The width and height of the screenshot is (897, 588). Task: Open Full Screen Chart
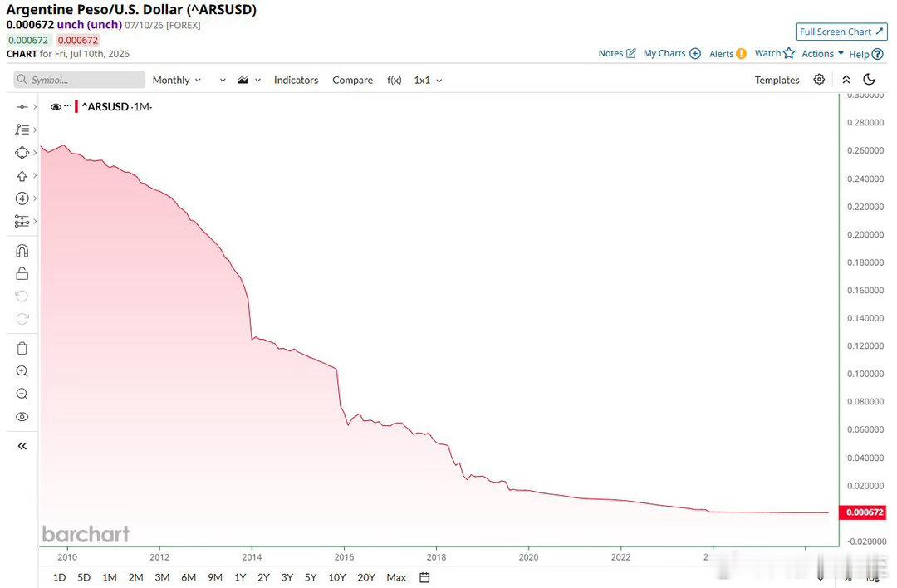pyautogui.click(x=841, y=32)
